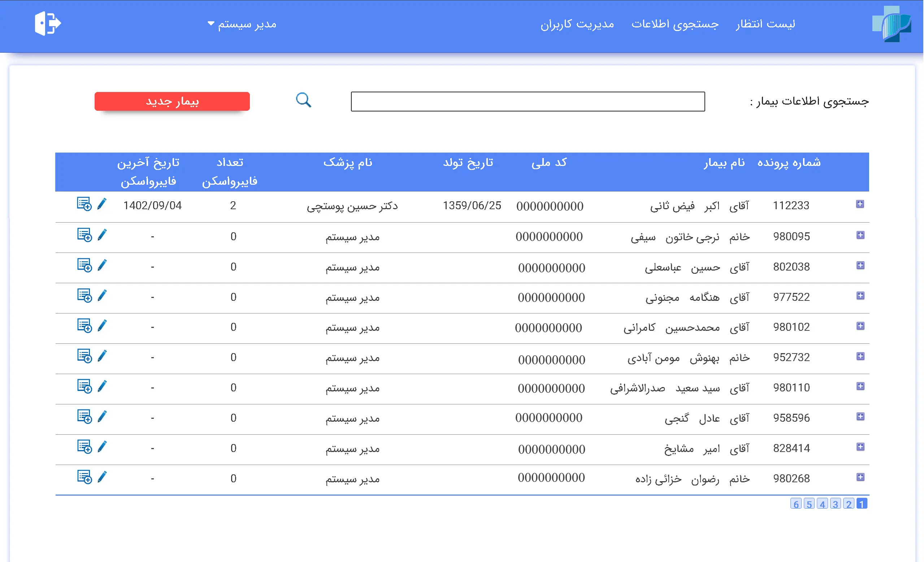Add new record icon for patient 980095

coord(84,235)
